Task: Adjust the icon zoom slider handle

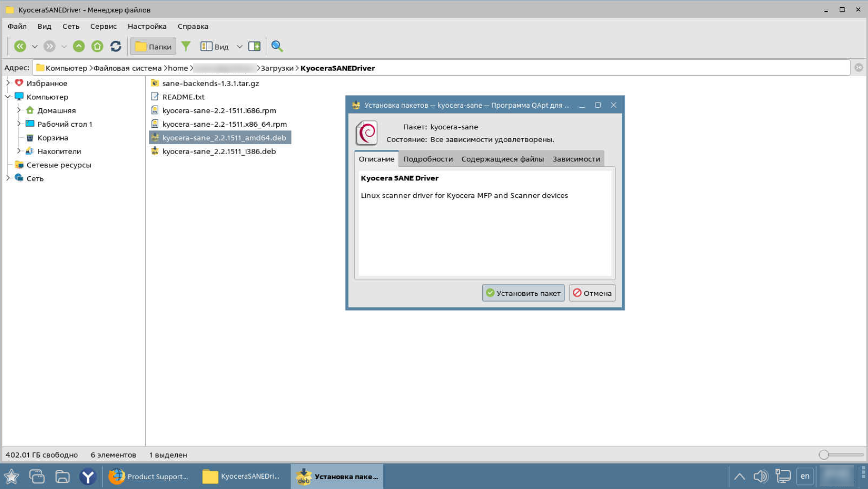Action: coord(824,454)
